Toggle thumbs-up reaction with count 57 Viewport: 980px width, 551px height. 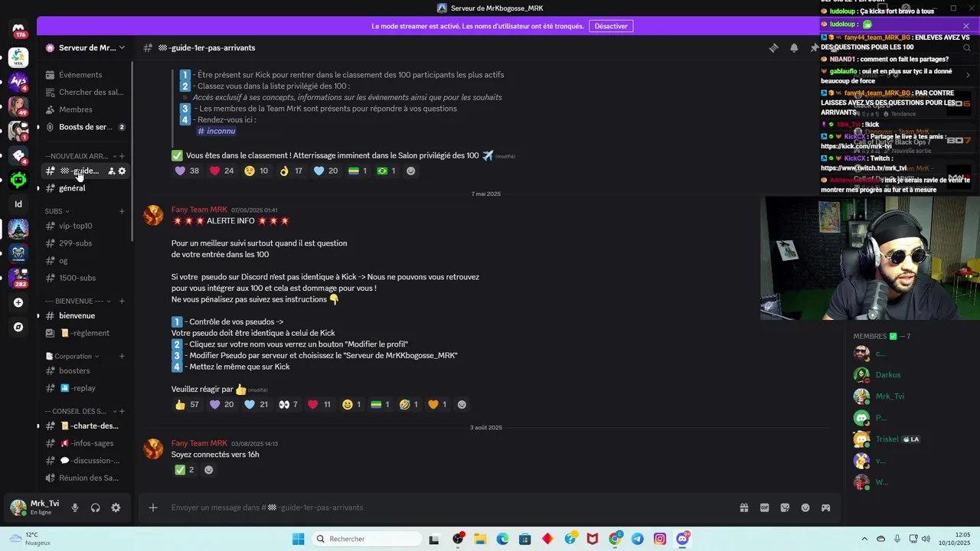point(187,404)
